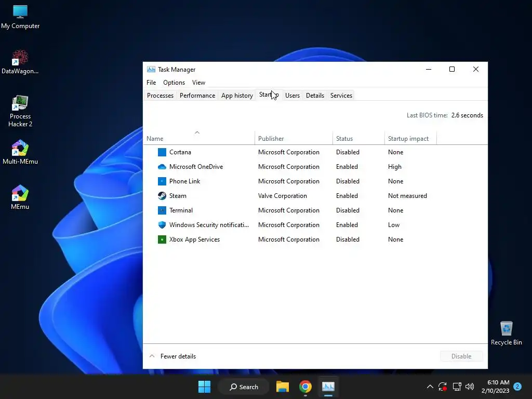Select the DataWagon desktop shortcut
This screenshot has width=532, height=399.
click(20, 62)
